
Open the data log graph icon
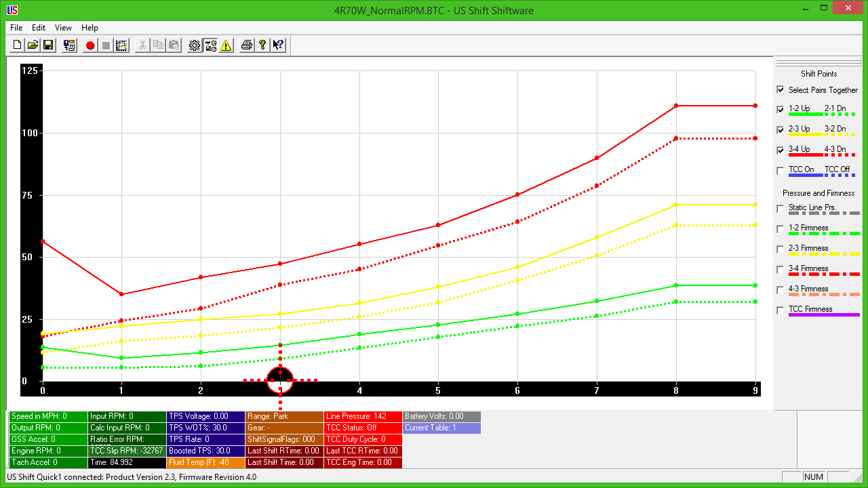[x=121, y=45]
